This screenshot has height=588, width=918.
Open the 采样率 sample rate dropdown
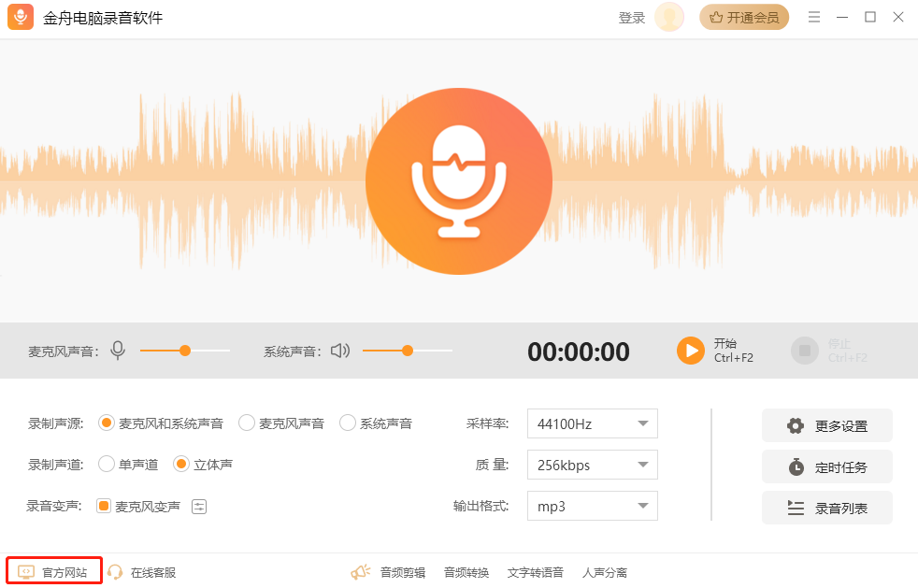click(592, 423)
